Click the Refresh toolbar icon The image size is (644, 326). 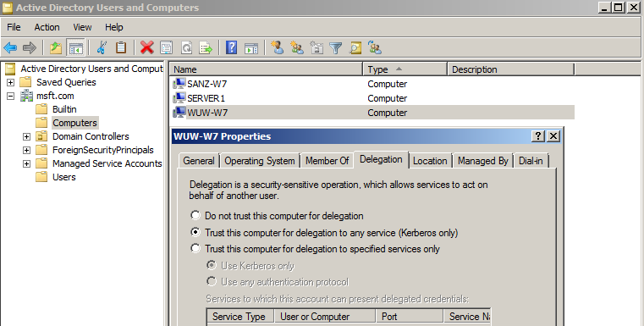(186, 48)
